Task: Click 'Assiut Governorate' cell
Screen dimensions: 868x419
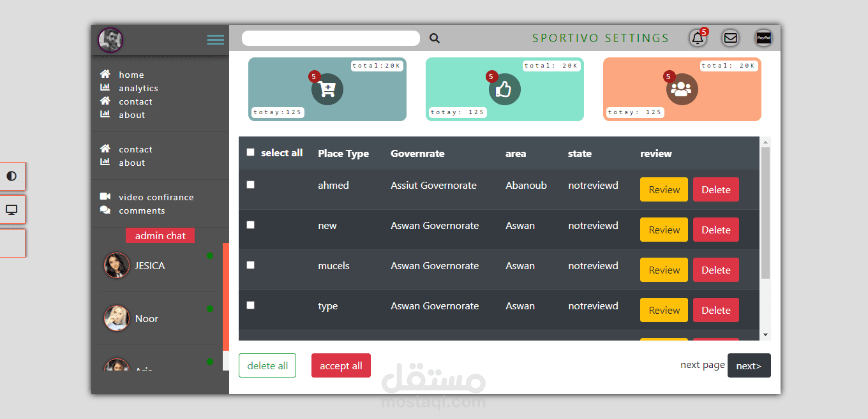Action: (433, 185)
